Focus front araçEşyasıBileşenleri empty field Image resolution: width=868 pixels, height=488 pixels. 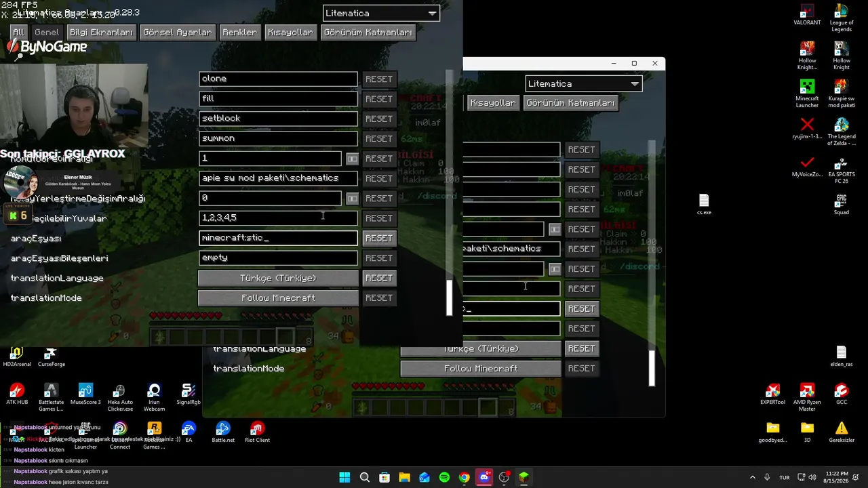pyautogui.click(x=278, y=258)
